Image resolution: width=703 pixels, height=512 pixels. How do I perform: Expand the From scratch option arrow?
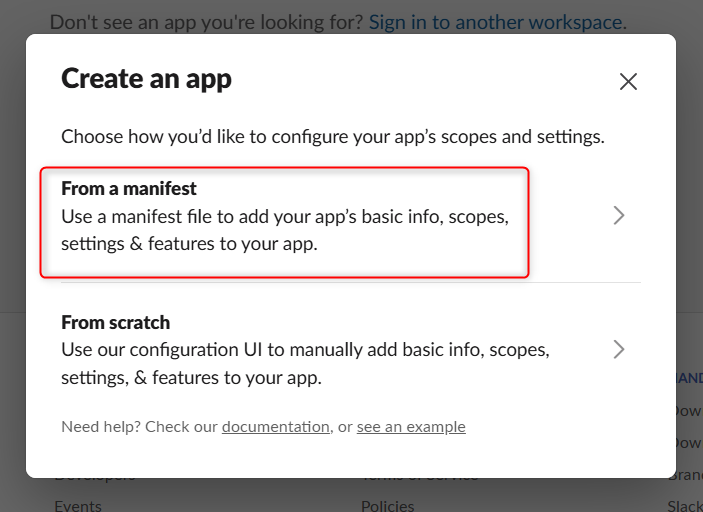point(619,349)
